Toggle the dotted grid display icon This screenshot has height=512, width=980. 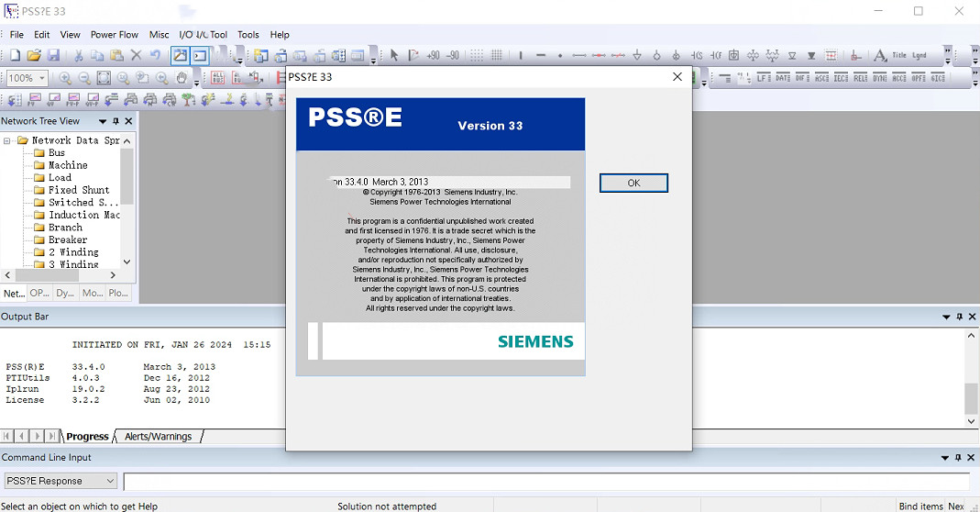[x=477, y=56]
